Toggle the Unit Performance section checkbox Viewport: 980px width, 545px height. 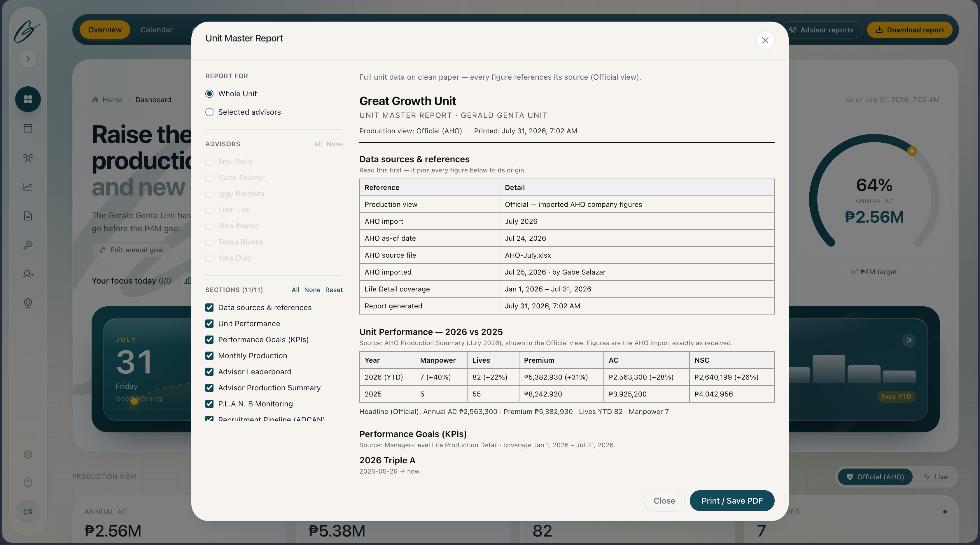pos(209,324)
